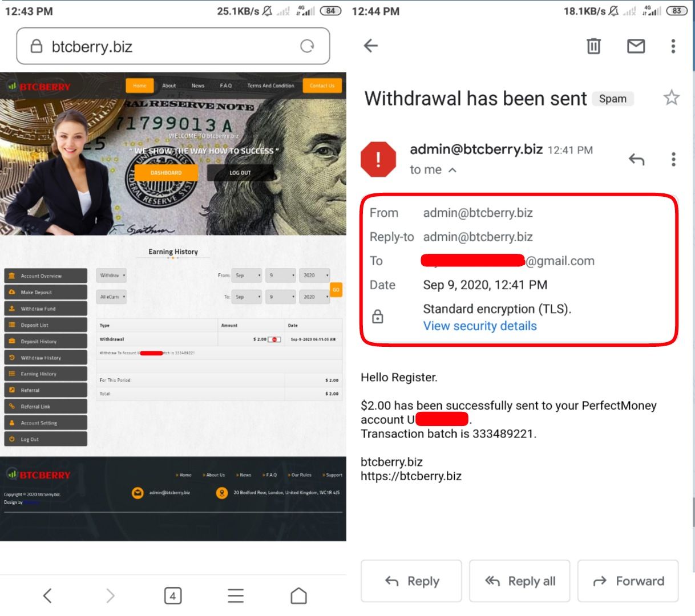Screen dimensions: 695x616
Task: Click the footer Home link
Action: [184, 475]
